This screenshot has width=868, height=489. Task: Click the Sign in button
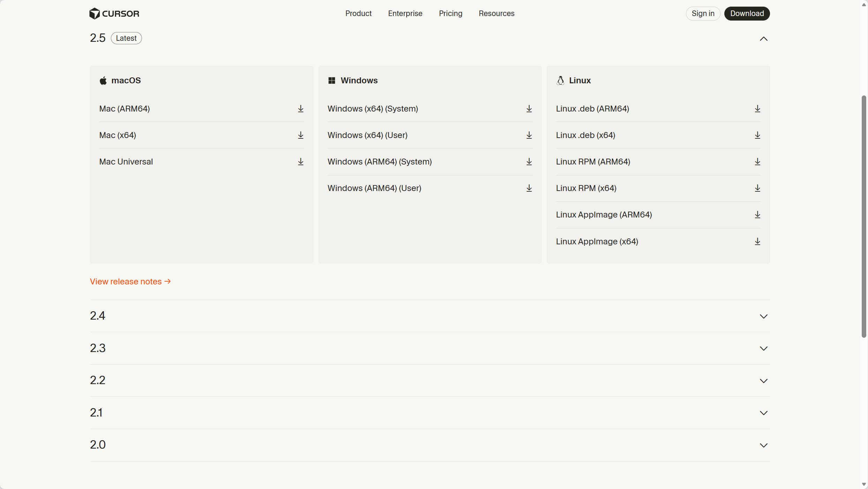[x=703, y=14]
